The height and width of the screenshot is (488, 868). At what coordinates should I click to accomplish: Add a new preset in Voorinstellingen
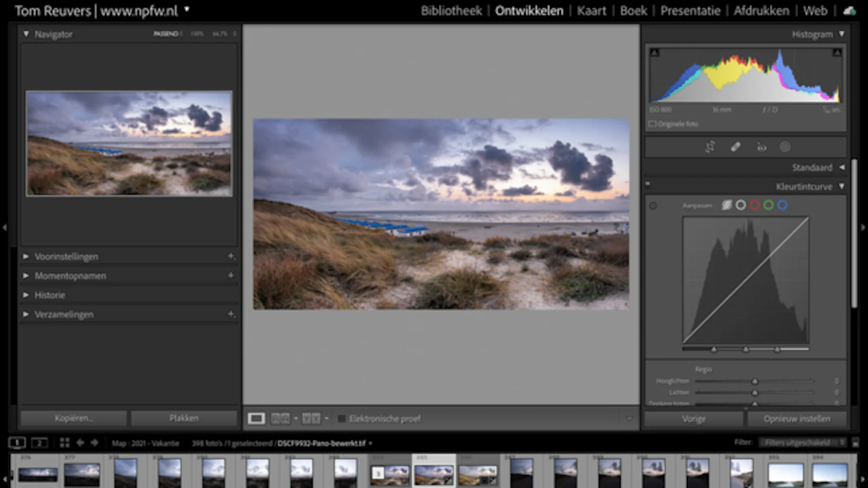[231, 256]
